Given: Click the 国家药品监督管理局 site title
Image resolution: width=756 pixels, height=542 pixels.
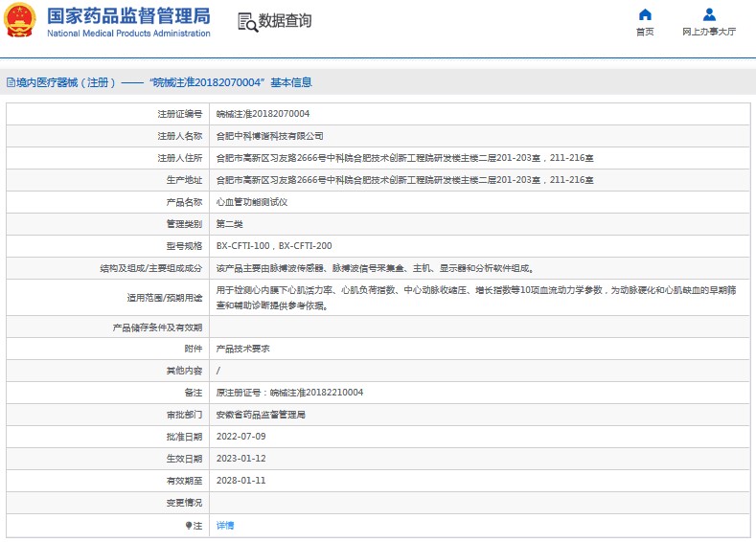Looking at the screenshot, I should (x=128, y=15).
